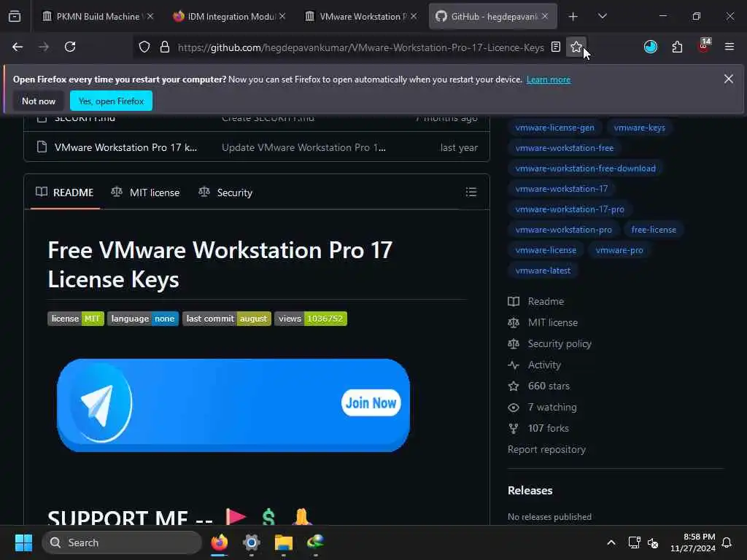The width and height of the screenshot is (747, 560).
Task: Open extension with 14 badge
Action: tap(704, 46)
